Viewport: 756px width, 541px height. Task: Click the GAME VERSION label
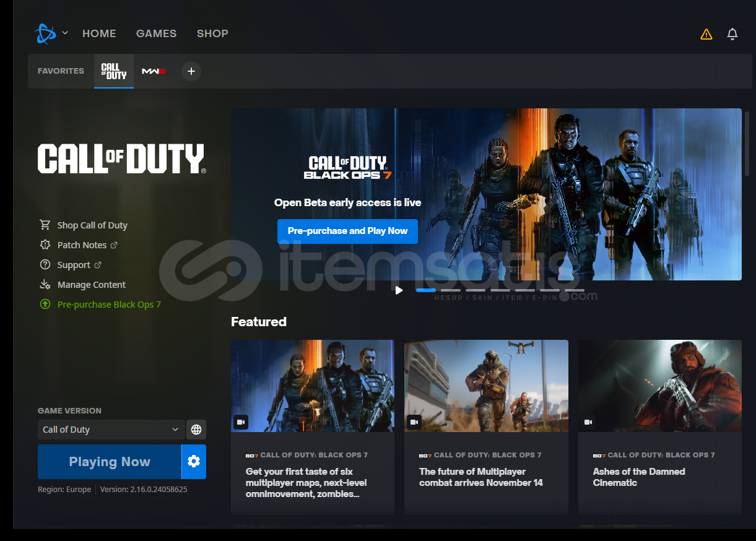tap(69, 410)
